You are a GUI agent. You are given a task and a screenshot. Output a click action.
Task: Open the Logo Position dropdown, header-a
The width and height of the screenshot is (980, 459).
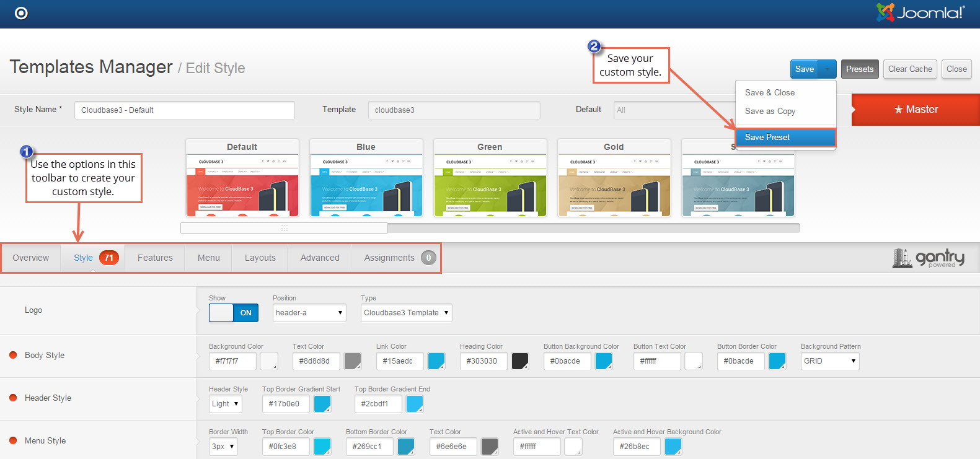pos(309,313)
